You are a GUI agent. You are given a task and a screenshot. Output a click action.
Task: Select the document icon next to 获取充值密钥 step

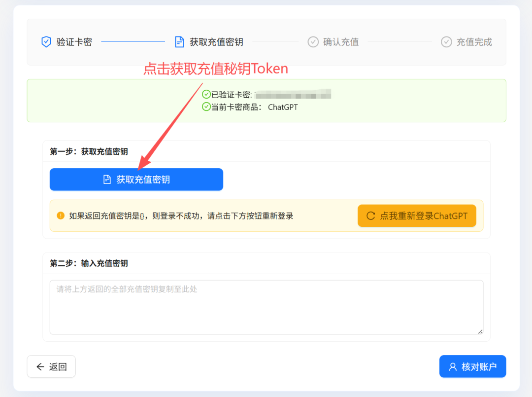click(179, 42)
